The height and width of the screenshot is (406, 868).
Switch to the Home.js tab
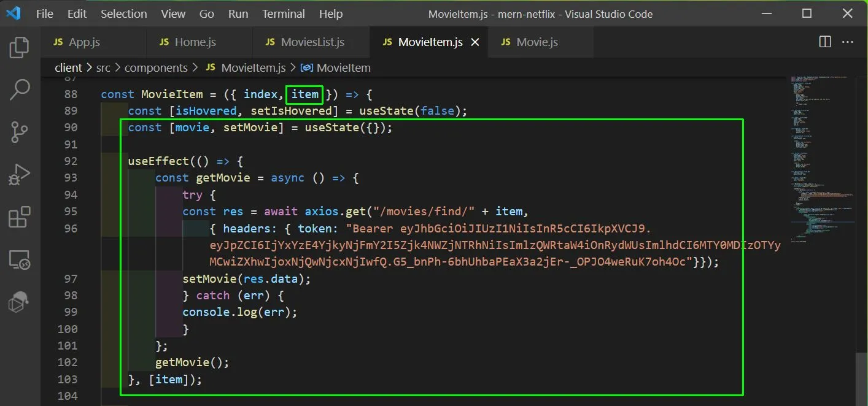pos(200,42)
